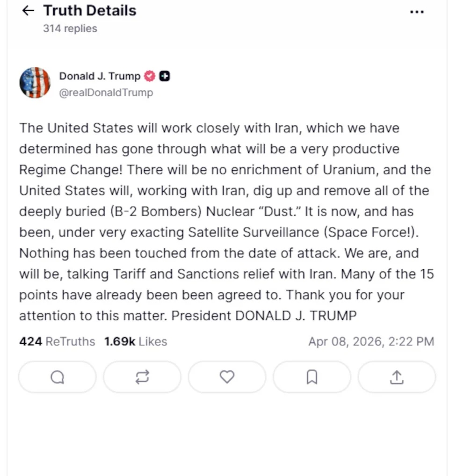
Task: Click the @realDonaldTrump handle
Action: pyautogui.click(x=106, y=93)
